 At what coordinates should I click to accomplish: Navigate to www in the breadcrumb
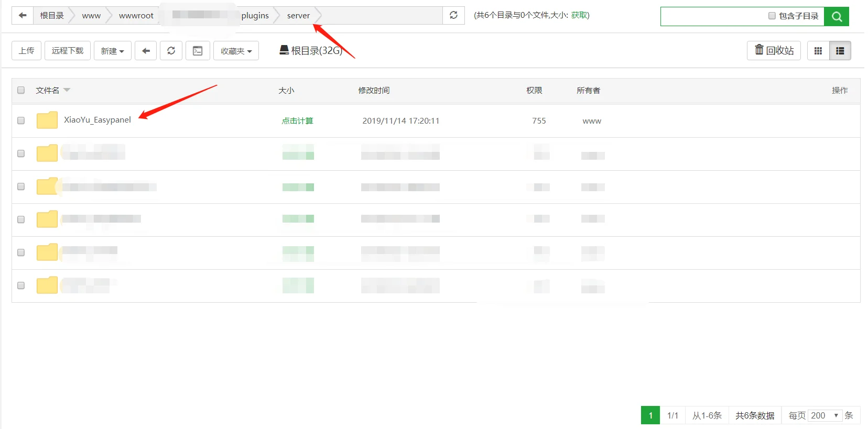coord(91,16)
